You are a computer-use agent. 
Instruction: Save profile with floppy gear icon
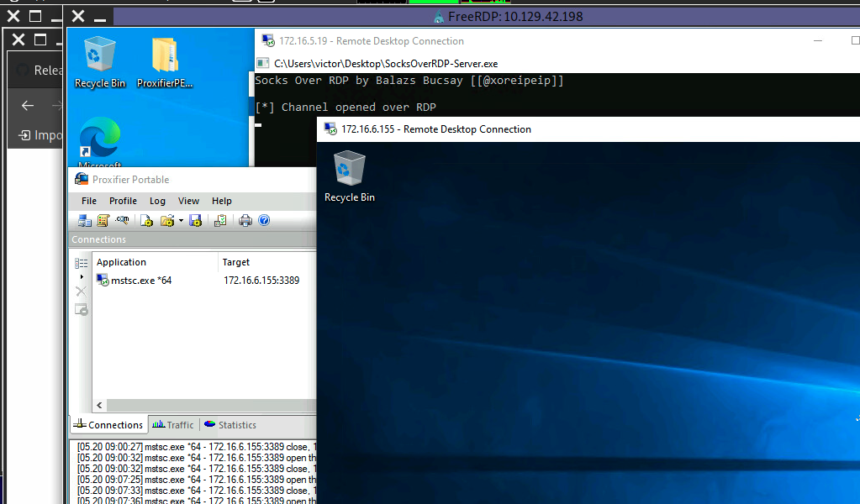195,221
